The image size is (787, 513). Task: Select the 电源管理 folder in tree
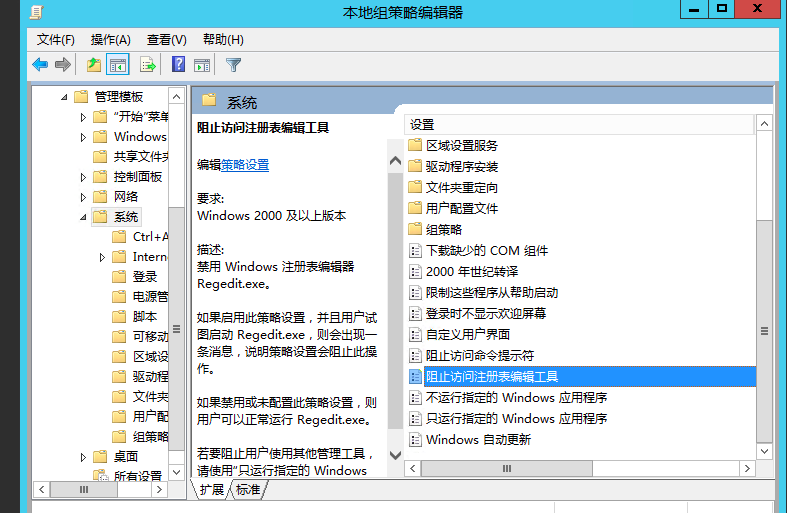pyautogui.click(x=151, y=297)
